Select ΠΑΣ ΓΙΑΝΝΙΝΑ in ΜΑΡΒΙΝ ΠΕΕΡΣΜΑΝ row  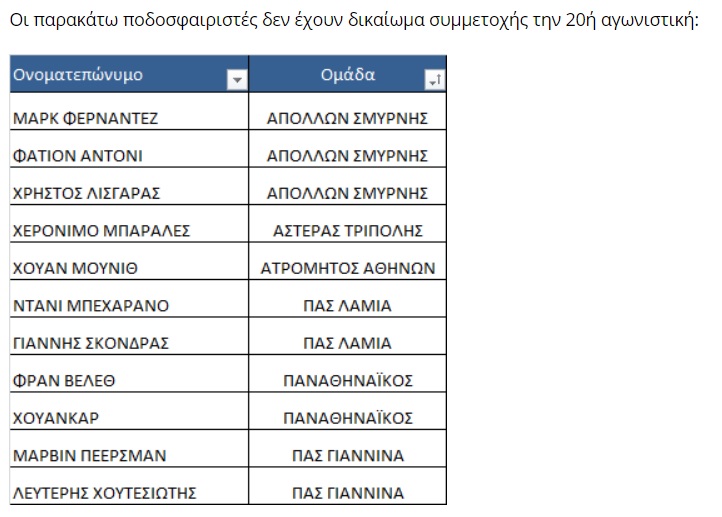point(348,449)
